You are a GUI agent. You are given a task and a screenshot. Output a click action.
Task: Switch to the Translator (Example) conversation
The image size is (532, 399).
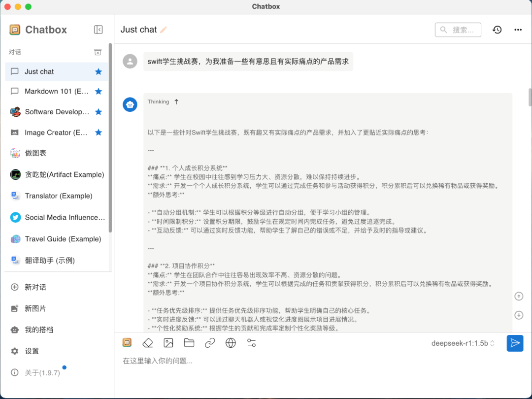coord(57,196)
